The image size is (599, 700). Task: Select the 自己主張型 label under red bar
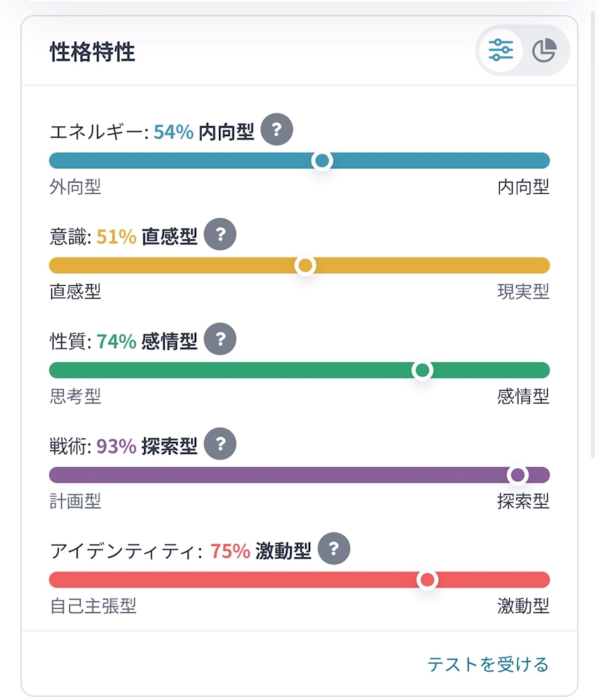[93, 606]
